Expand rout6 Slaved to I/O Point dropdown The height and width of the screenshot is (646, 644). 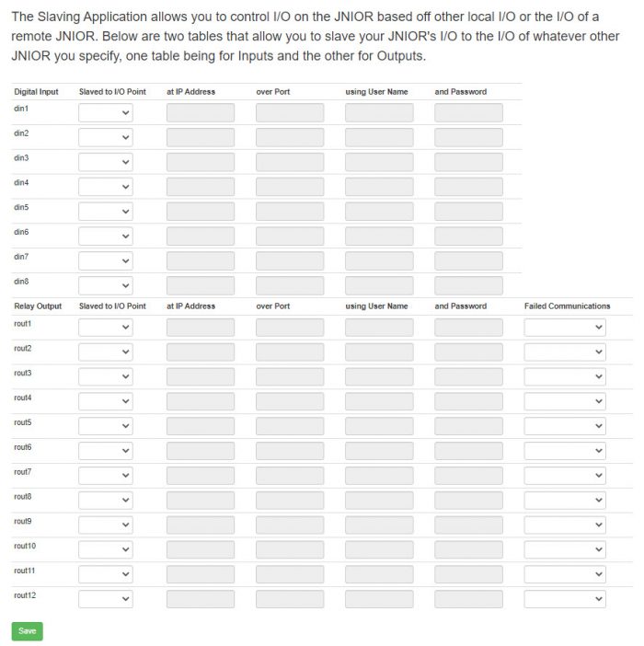(x=106, y=451)
